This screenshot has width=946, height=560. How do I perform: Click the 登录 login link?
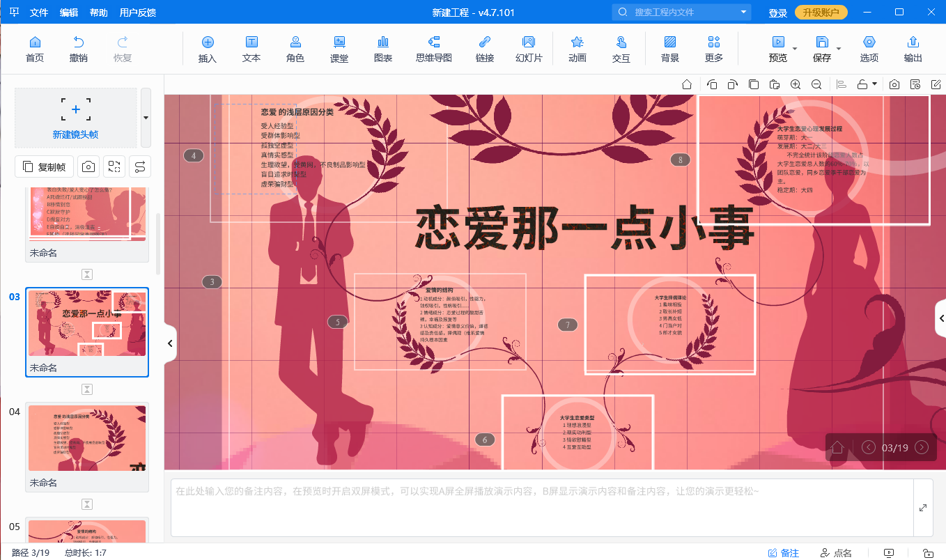(778, 13)
